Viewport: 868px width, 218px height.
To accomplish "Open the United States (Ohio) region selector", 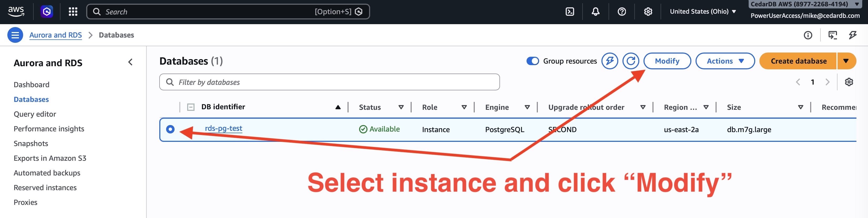I will (x=703, y=12).
